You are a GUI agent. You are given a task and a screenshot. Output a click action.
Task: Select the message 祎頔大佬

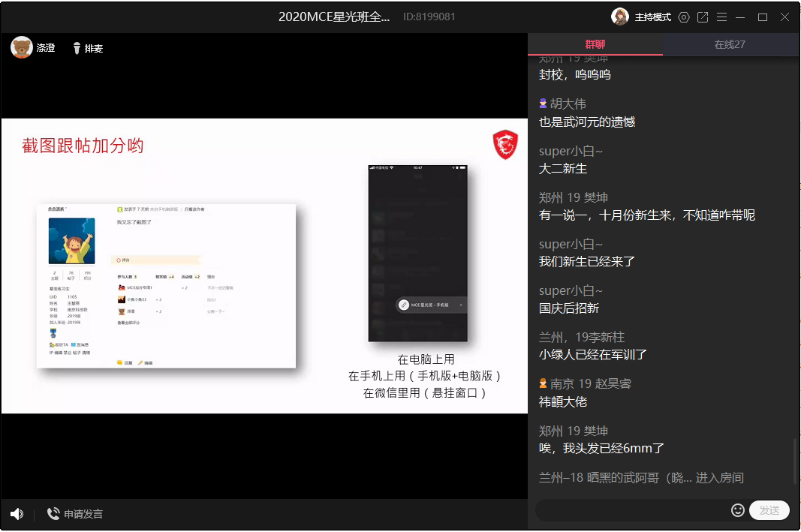coord(563,401)
